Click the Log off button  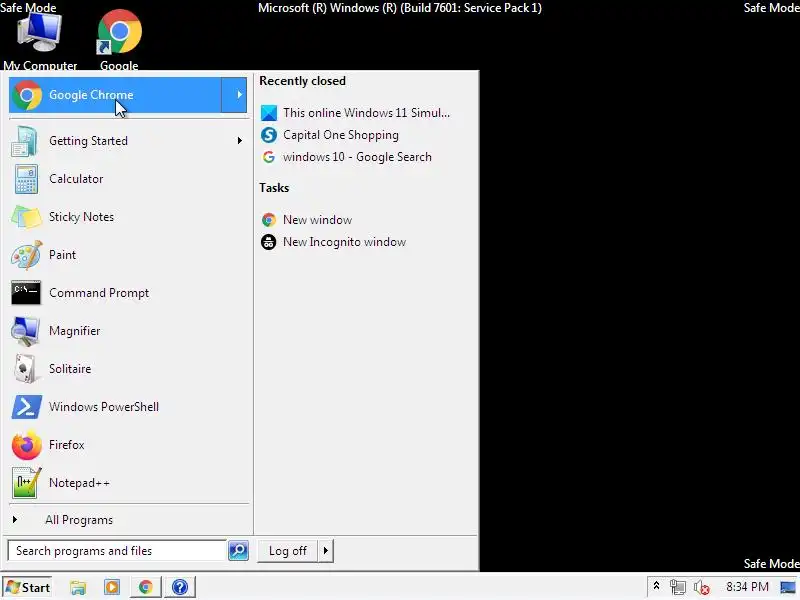click(x=288, y=551)
